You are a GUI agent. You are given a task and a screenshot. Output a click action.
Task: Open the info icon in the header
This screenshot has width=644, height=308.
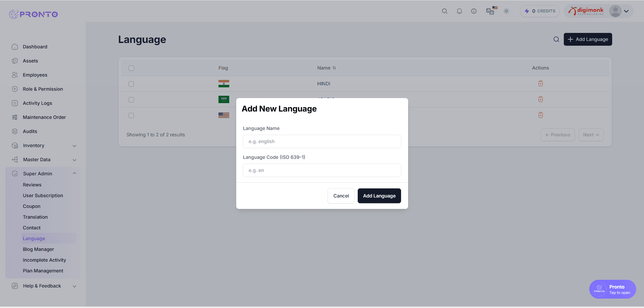474,11
